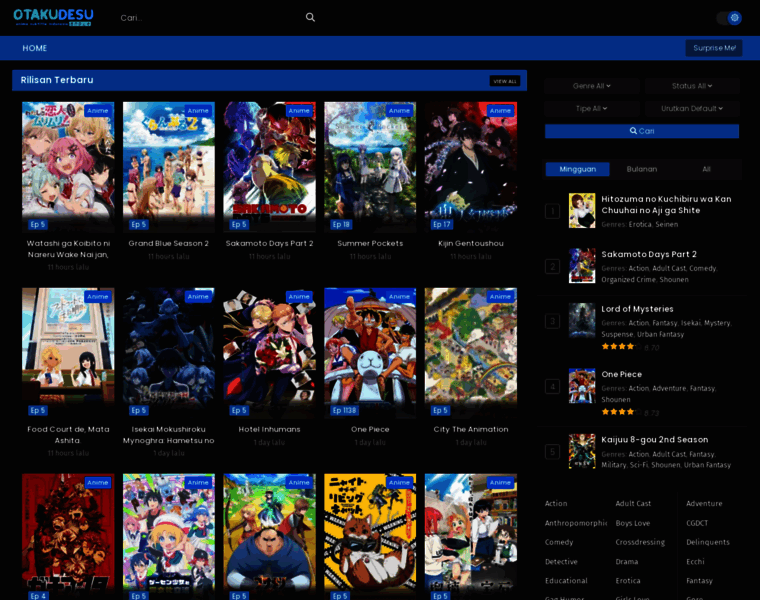Image resolution: width=760 pixels, height=600 pixels.
Task: Click VIEW ALL in Rilisan Terbaru
Action: coord(505,81)
